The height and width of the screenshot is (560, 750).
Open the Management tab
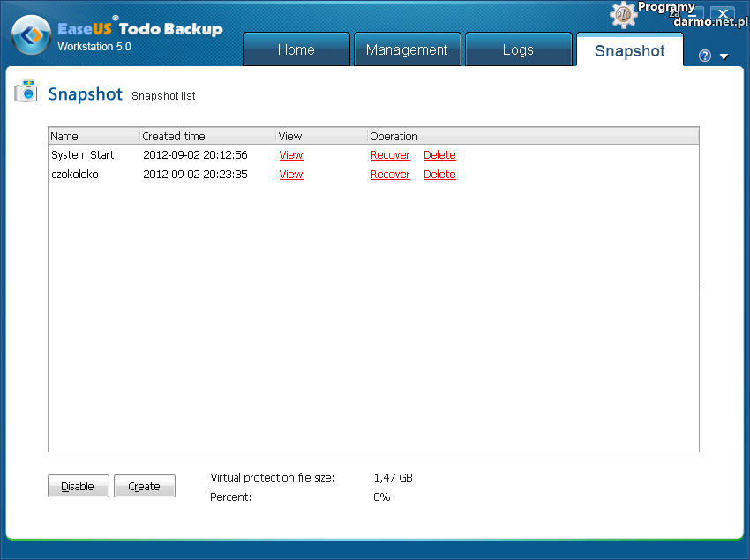coord(407,49)
